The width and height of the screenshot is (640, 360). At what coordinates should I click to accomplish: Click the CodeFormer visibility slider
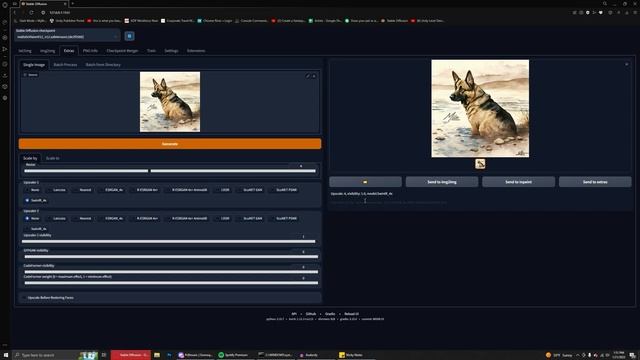click(171, 272)
